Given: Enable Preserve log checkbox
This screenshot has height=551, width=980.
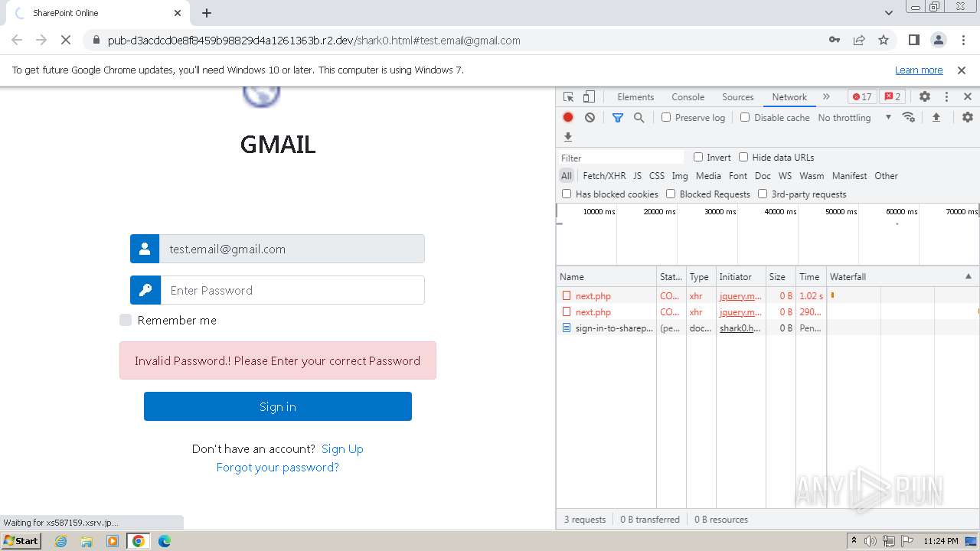Looking at the screenshot, I should (666, 118).
